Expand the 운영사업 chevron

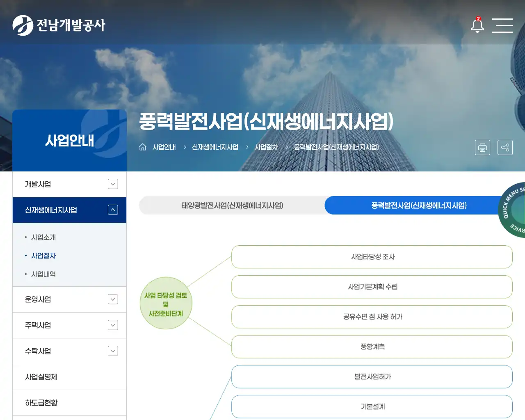(113, 299)
